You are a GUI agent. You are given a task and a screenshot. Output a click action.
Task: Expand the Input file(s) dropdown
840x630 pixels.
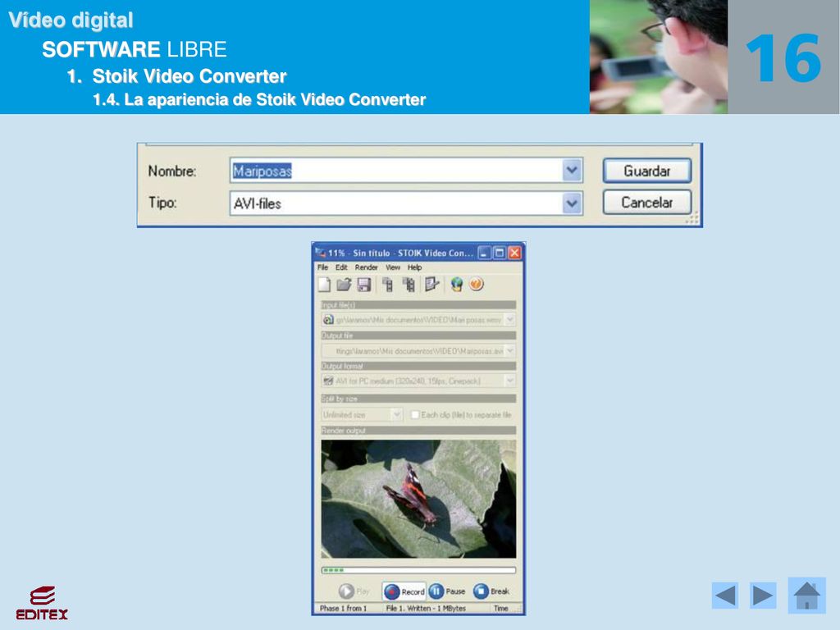(x=509, y=320)
